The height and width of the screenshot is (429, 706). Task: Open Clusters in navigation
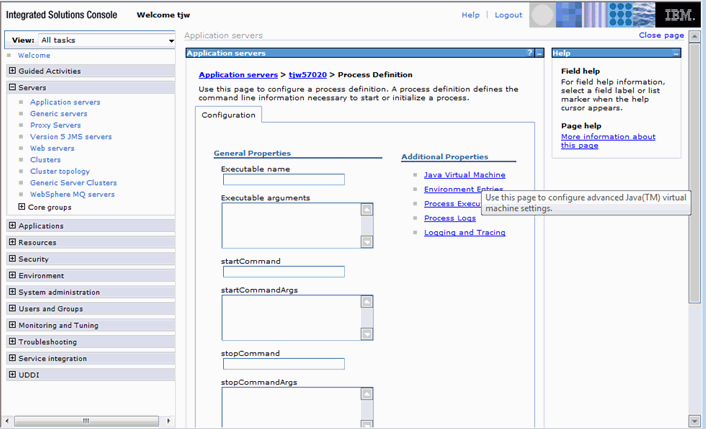point(45,160)
